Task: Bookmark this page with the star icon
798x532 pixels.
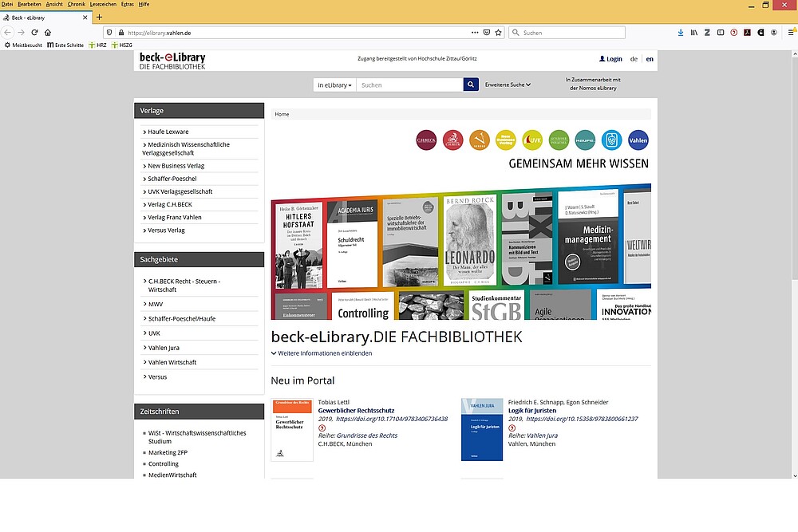Action: (x=499, y=33)
